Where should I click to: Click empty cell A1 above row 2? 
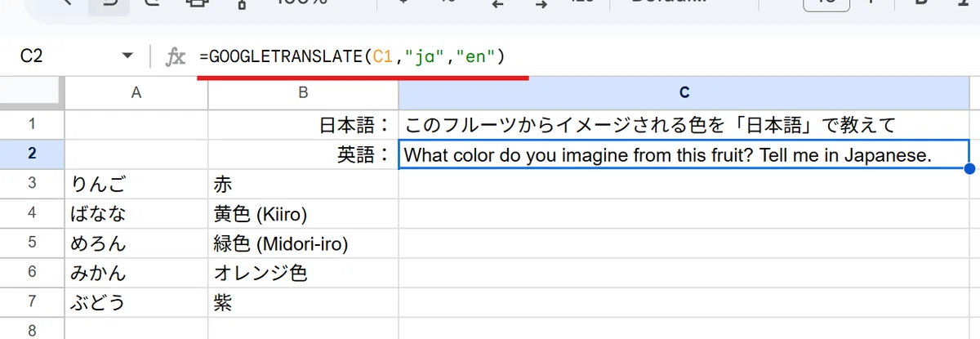click(136, 125)
